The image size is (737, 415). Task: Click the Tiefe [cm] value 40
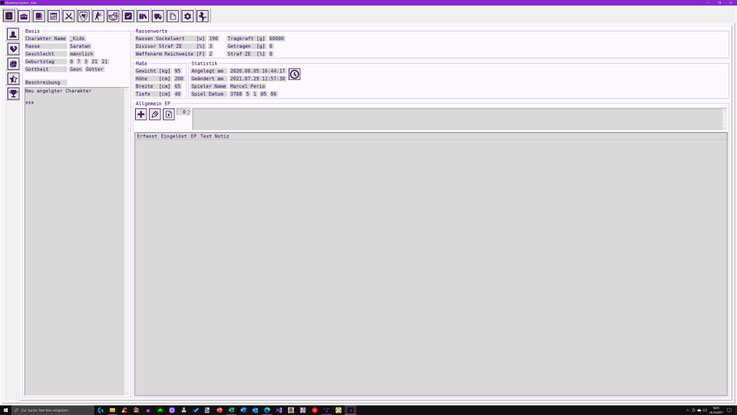(178, 94)
